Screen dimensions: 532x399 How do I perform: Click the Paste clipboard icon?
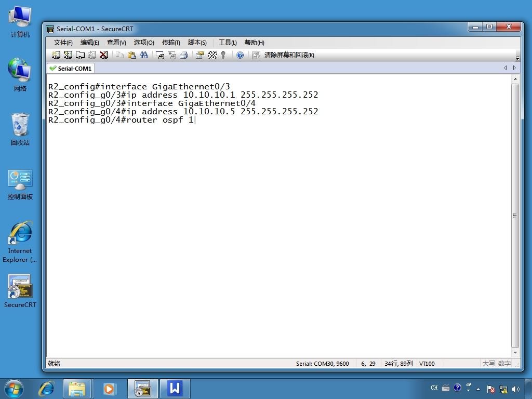coord(131,55)
